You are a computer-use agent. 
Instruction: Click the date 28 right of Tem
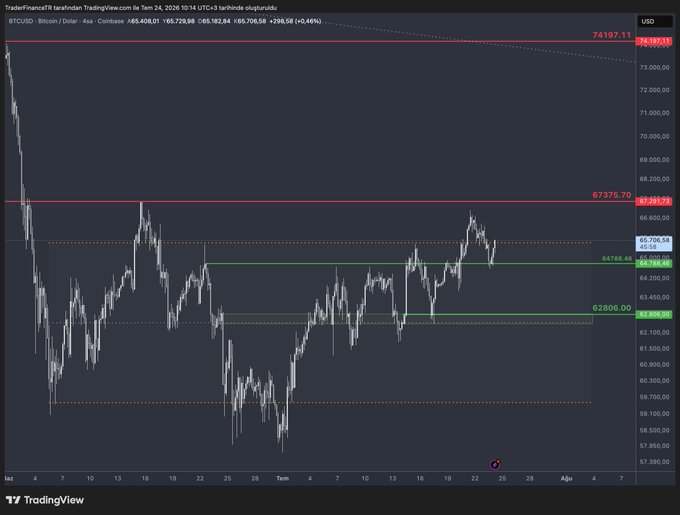(530, 479)
